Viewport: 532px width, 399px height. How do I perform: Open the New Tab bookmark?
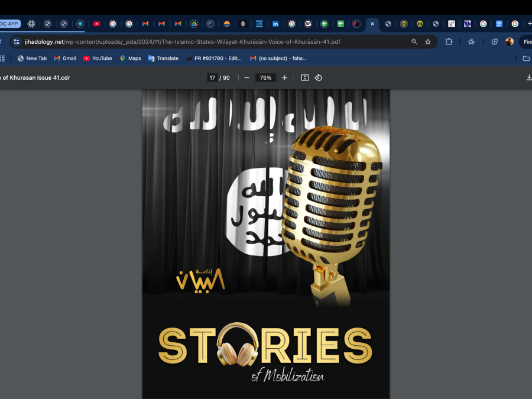click(x=33, y=59)
